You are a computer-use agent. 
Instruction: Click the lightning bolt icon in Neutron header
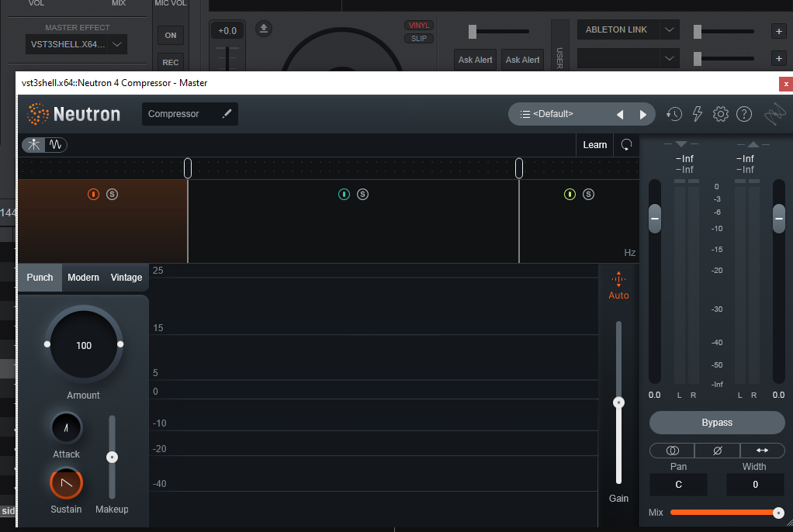(698, 114)
